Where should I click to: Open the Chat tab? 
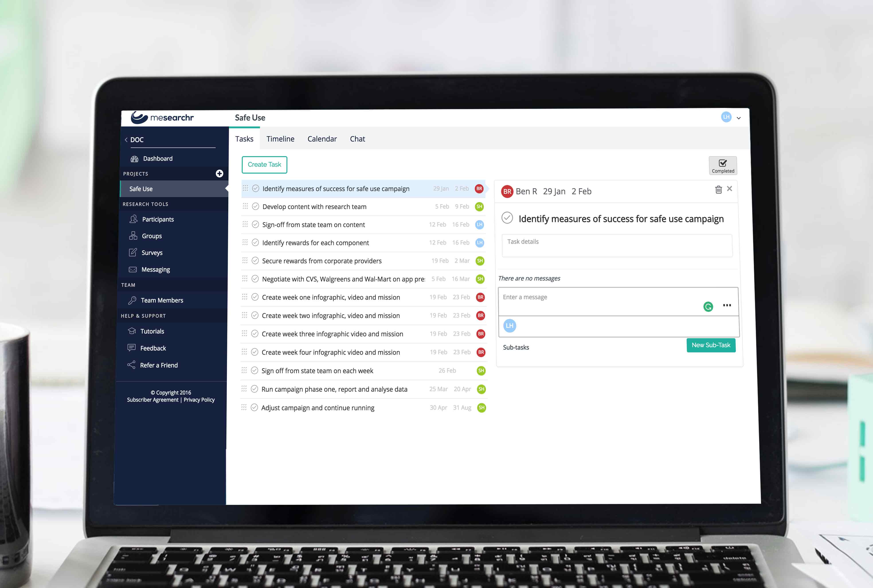[x=357, y=139]
